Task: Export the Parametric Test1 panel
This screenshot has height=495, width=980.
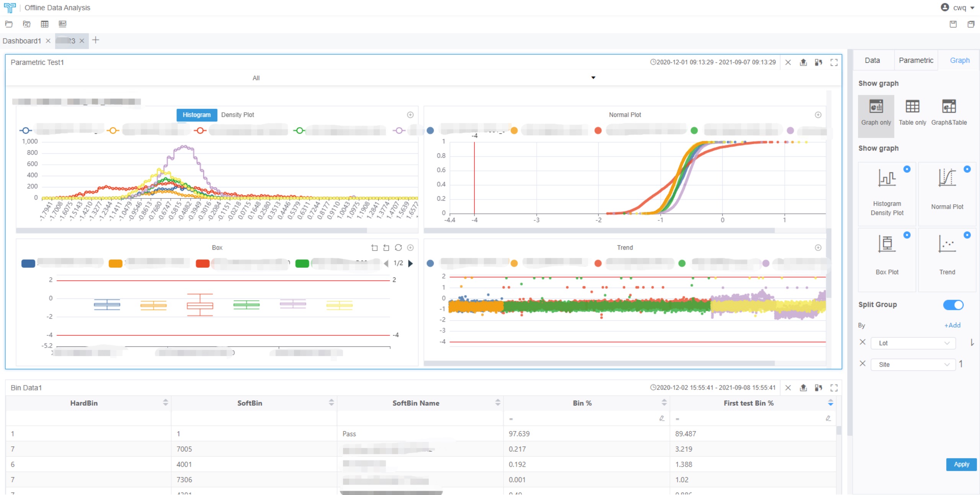Action: click(x=803, y=62)
